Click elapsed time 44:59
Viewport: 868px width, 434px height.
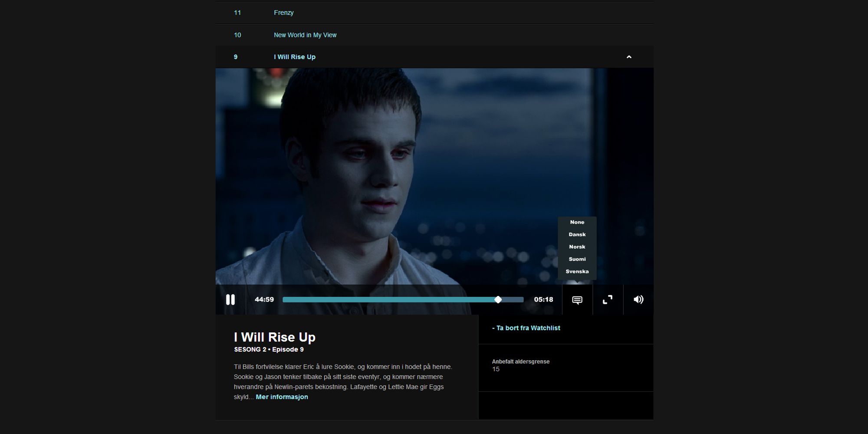pyautogui.click(x=264, y=299)
